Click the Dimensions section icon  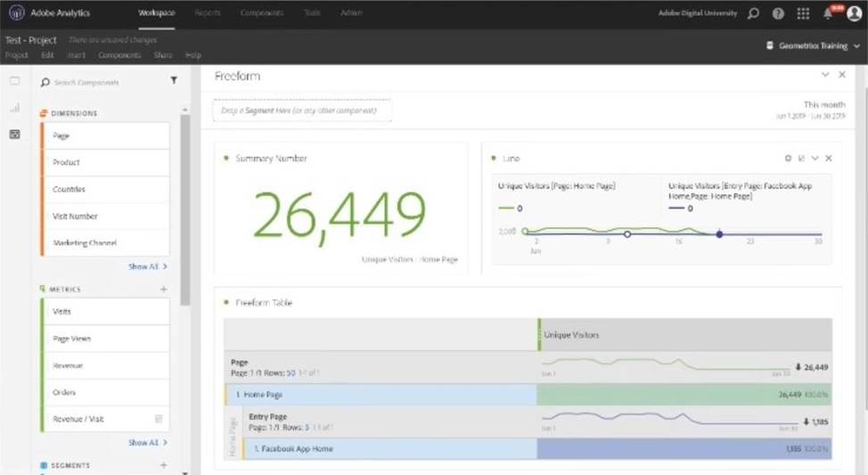43,113
